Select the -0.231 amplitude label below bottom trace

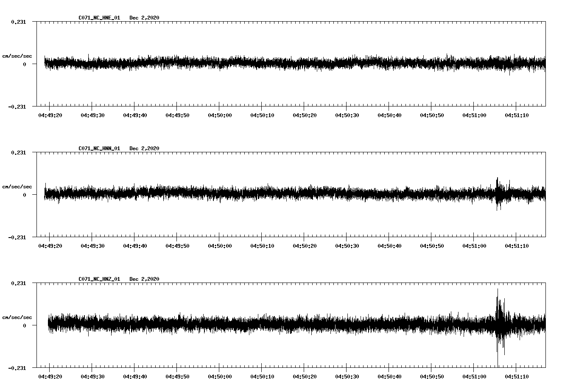coord(19,369)
